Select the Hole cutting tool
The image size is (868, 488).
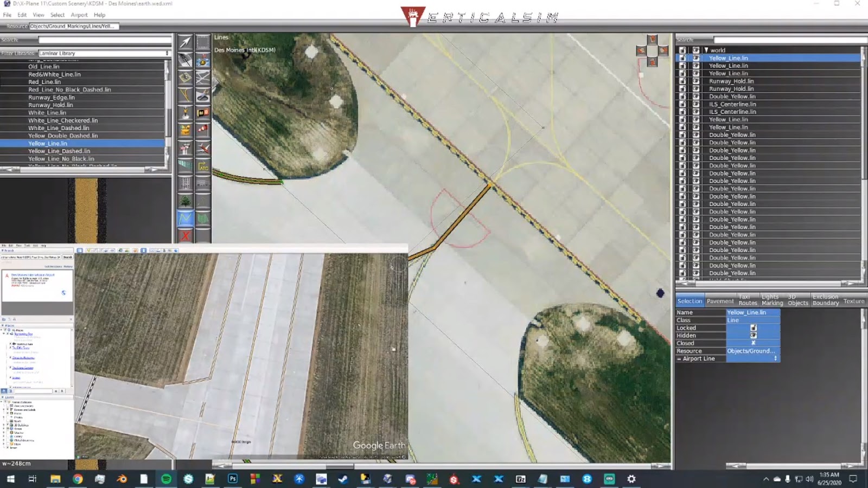[x=203, y=95]
